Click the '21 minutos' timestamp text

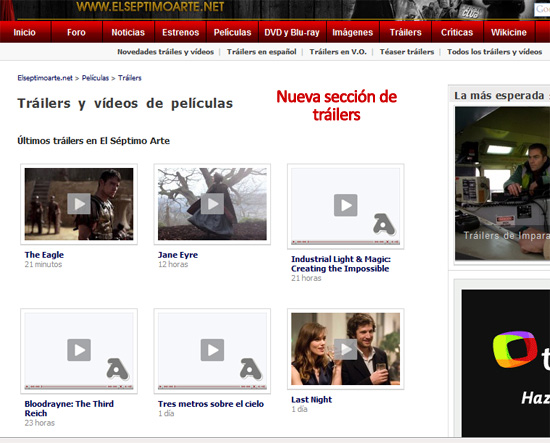[43, 264]
